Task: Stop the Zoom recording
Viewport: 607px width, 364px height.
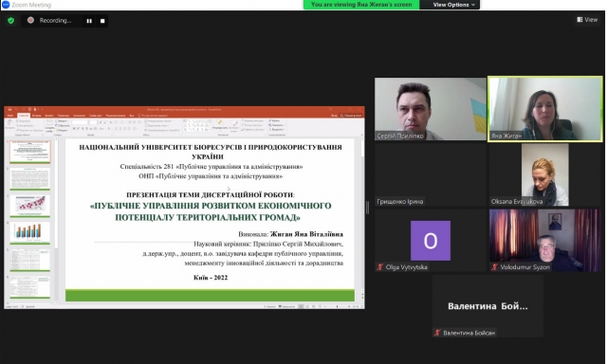Action: [x=102, y=21]
